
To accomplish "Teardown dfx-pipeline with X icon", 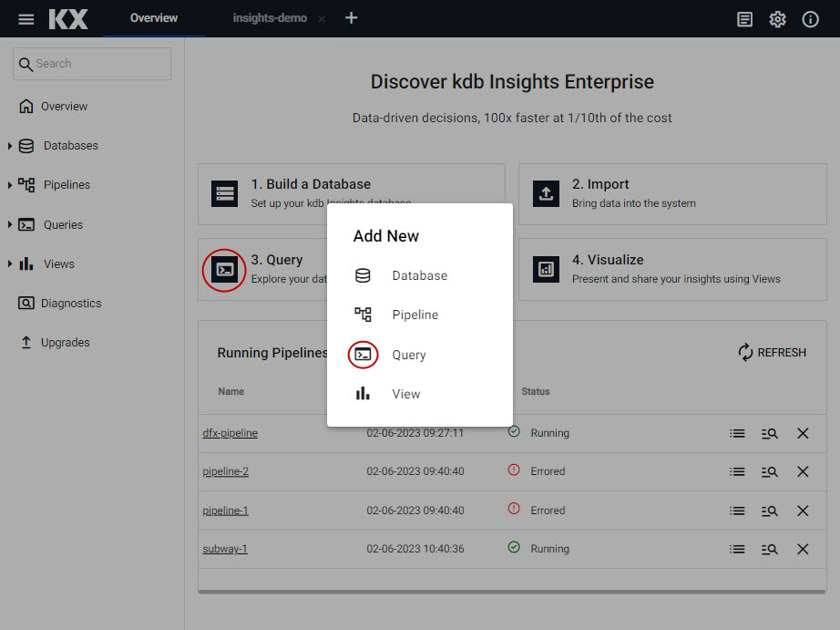I will [803, 433].
